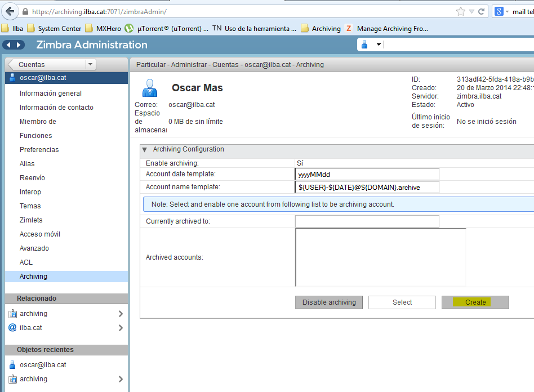Open Interop section
The image size is (534, 392).
30,191
